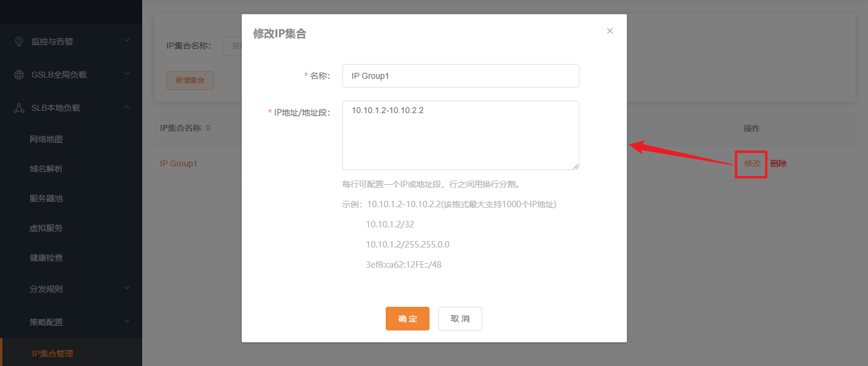
Task: Open 分发规则 menu item
Action: (46, 289)
